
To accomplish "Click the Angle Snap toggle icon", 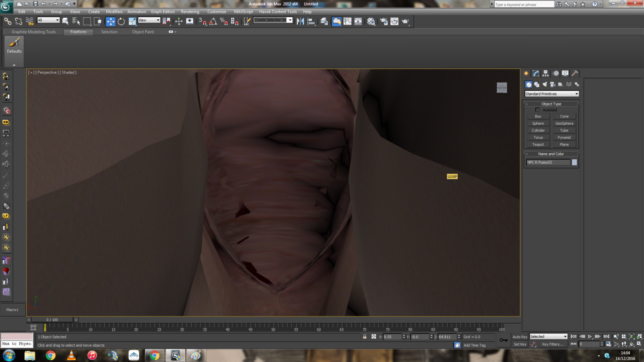I will tap(213, 21).
